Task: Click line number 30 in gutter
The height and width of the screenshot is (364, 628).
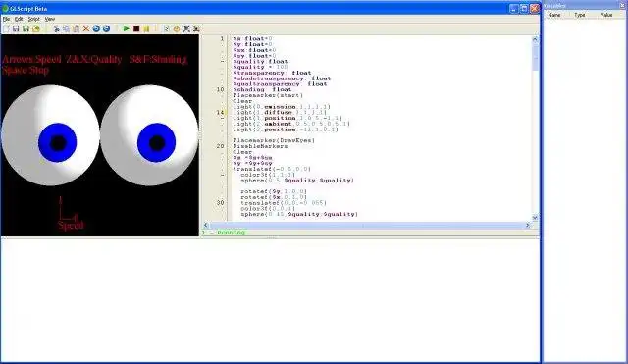Action: (220, 203)
